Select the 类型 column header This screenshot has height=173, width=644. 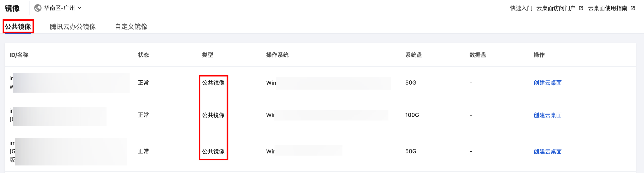point(208,55)
